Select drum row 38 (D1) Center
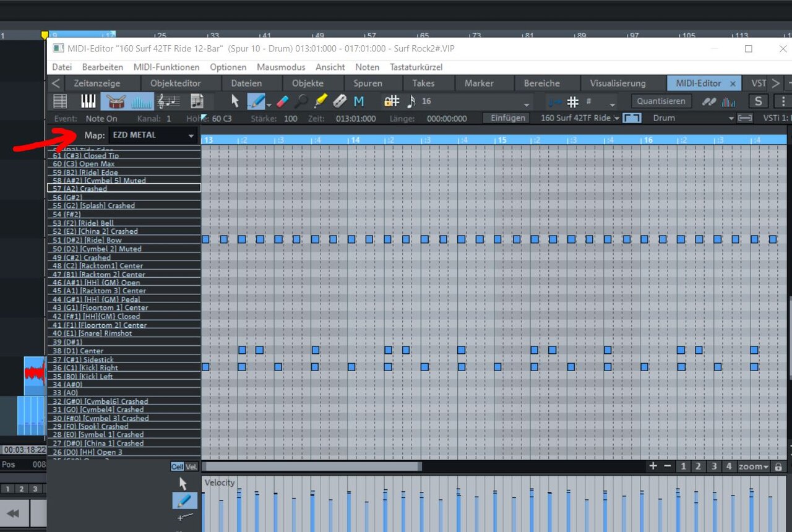 (x=124, y=351)
